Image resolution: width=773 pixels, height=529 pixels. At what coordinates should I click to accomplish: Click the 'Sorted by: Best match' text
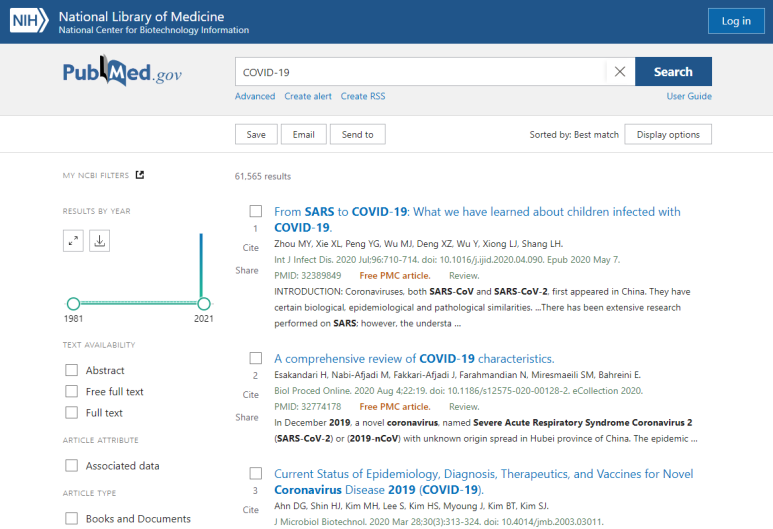(574, 135)
